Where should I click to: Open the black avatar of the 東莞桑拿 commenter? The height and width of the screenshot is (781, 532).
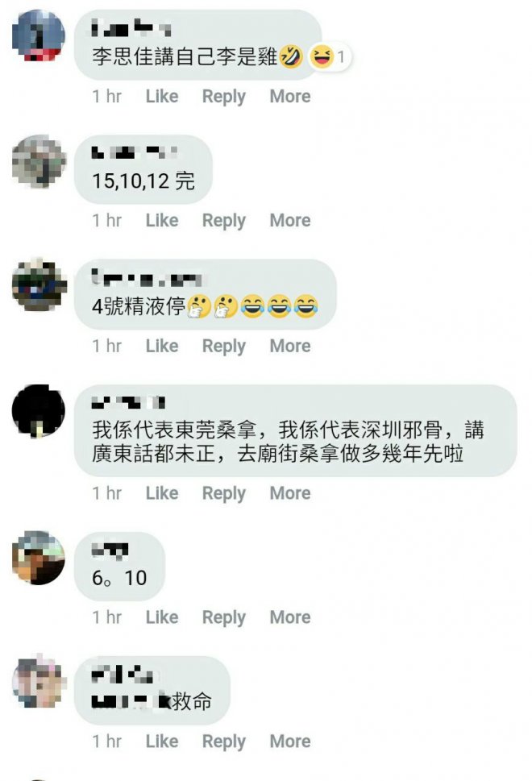[39, 411]
